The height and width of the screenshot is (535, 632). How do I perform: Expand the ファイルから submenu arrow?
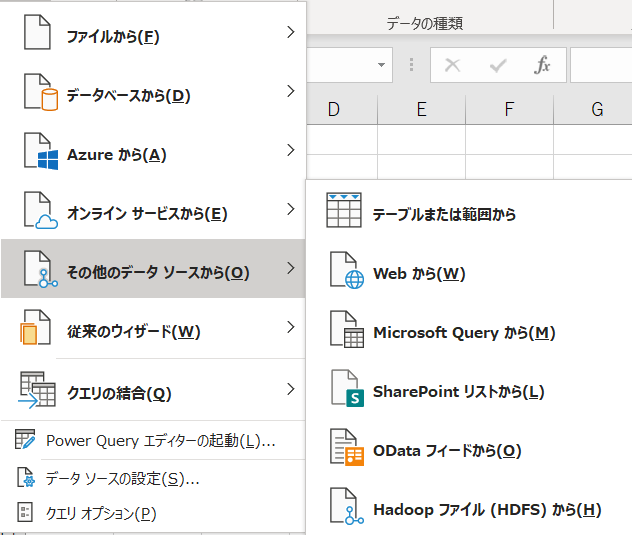(291, 32)
